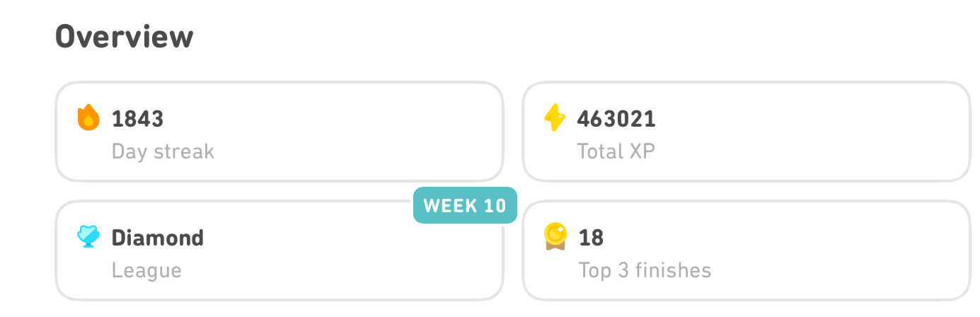Click the yellow lightning bolt XP icon
The image size is (980, 317).
554,118
